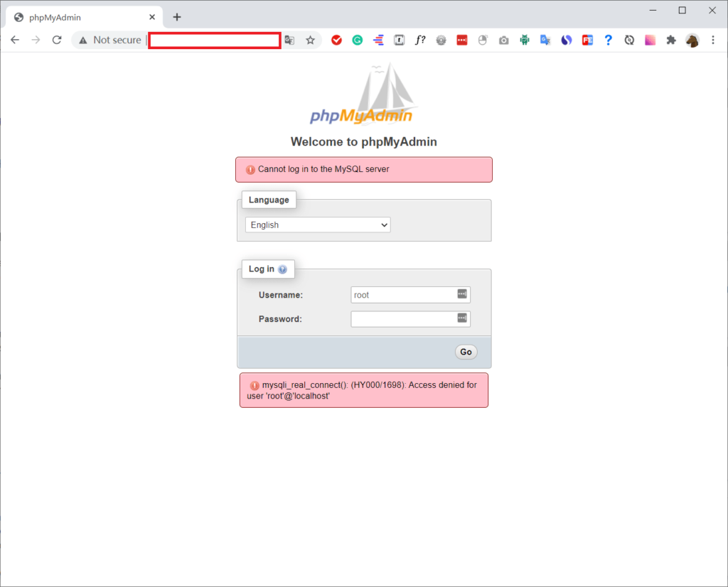This screenshot has width=728, height=587.
Task: Open the English language dropdown
Action: tap(318, 225)
